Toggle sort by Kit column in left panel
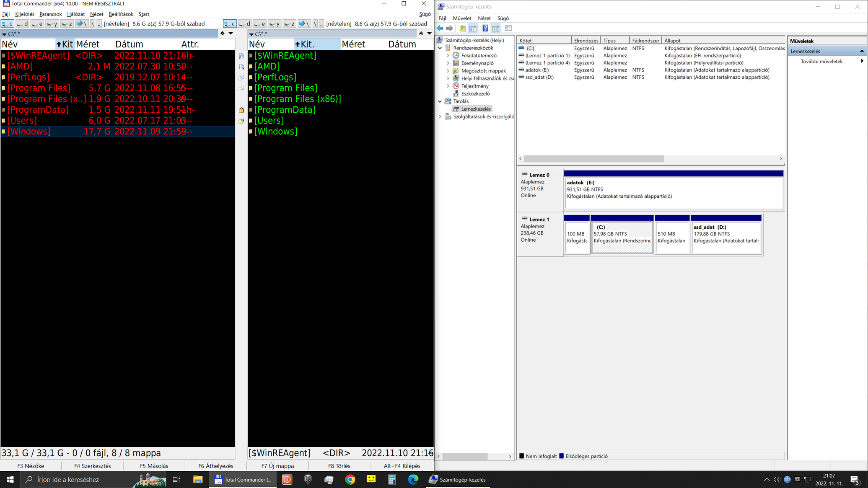Image resolution: width=868 pixels, height=488 pixels. (65, 44)
